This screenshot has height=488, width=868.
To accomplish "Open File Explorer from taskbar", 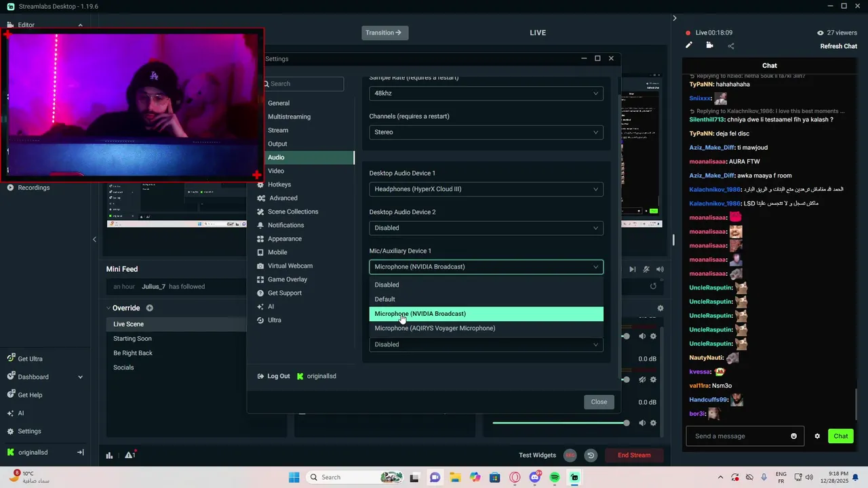I will tap(455, 477).
